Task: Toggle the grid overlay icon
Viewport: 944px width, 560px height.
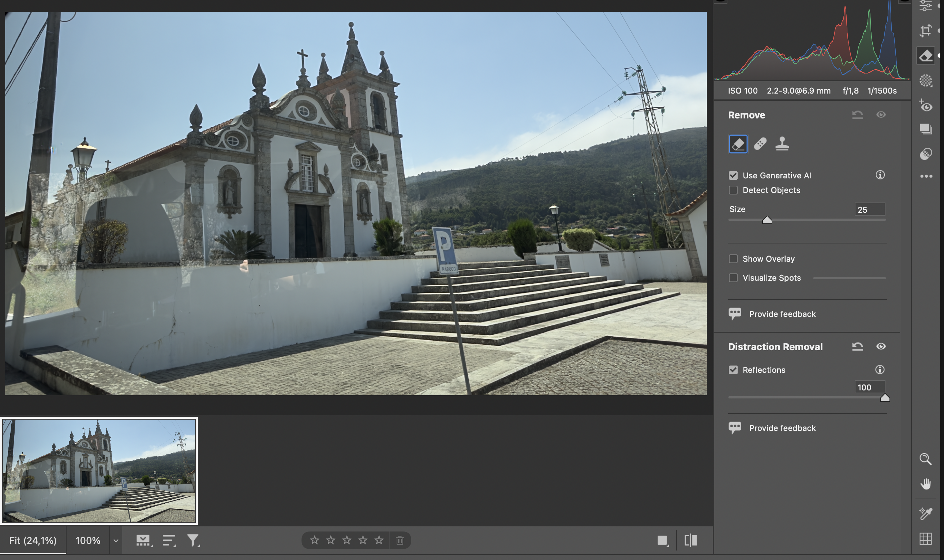Action: [925, 538]
